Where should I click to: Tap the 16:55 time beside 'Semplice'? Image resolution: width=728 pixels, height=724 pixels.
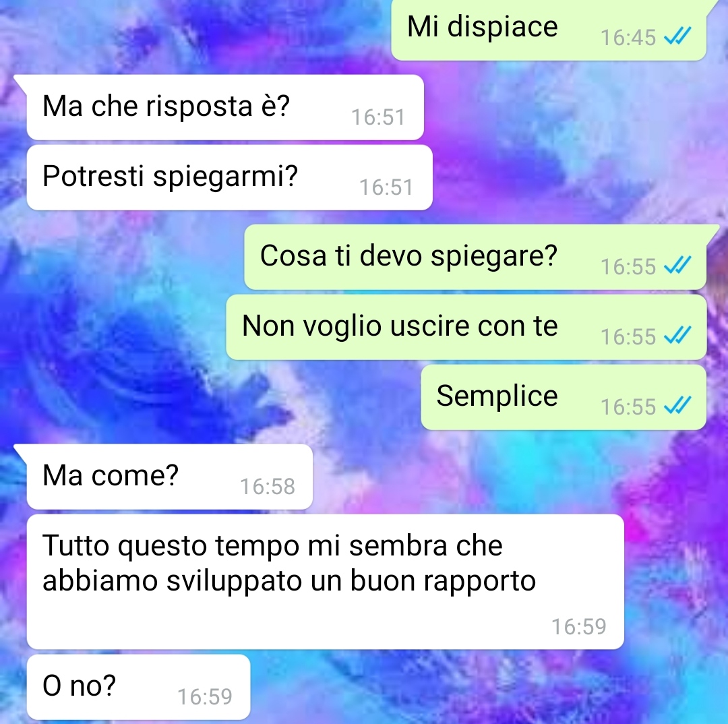tap(628, 406)
